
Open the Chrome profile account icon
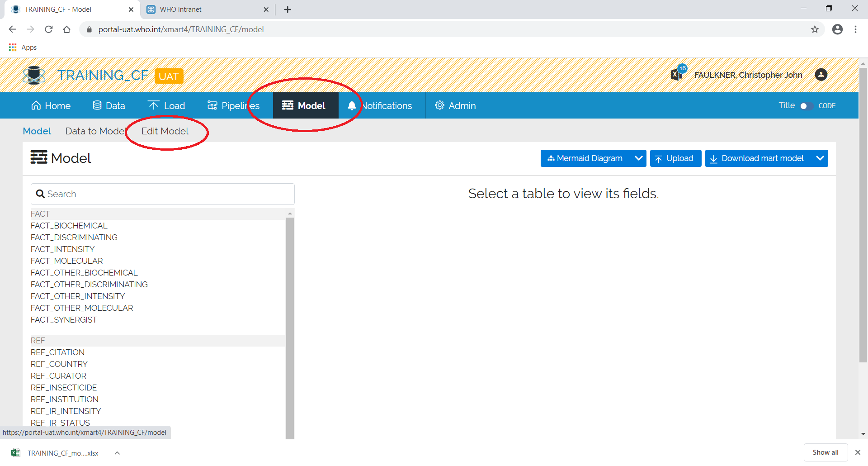837,29
